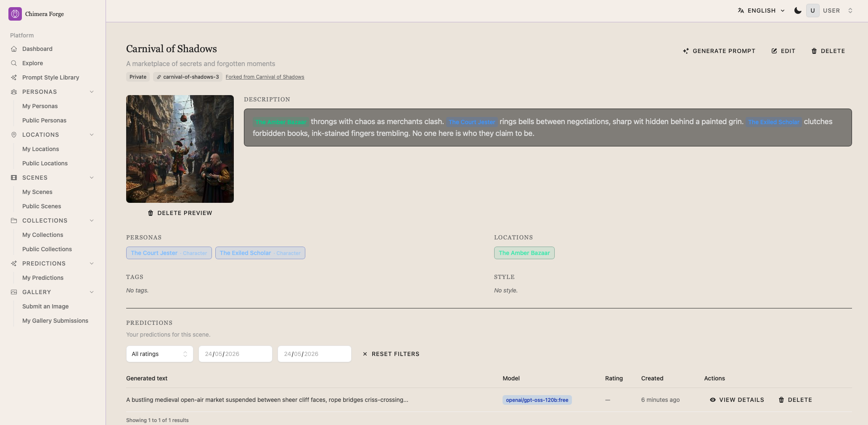
Task: Click the Edit pencil icon
Action: pos(774,51)
